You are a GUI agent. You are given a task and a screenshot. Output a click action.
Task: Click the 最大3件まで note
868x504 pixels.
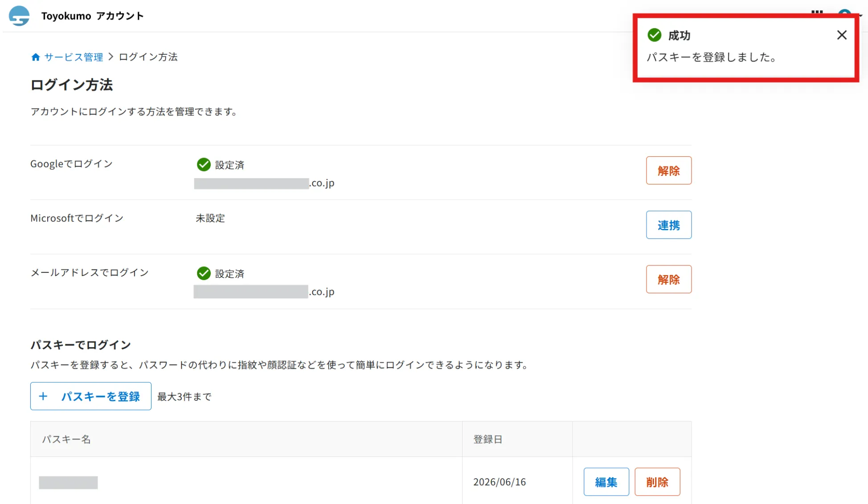pyautogui.click(x=184, y=396)
